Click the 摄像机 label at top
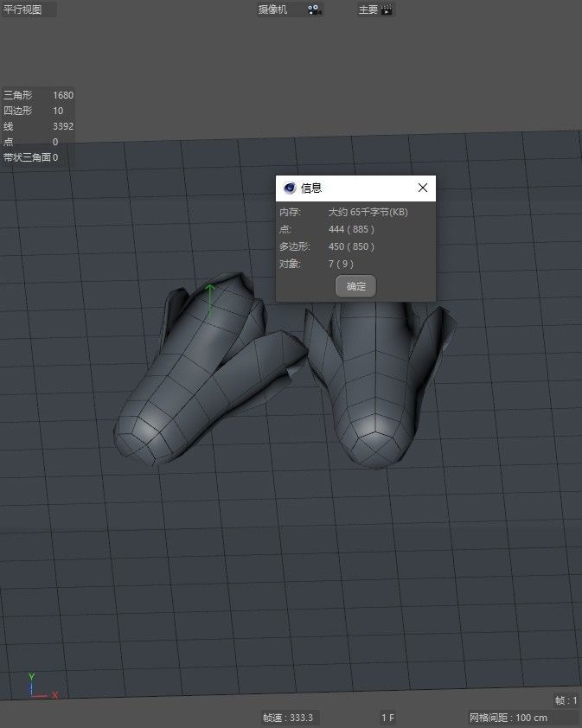Screen dimensions: 582x728 tap(272, 10)
